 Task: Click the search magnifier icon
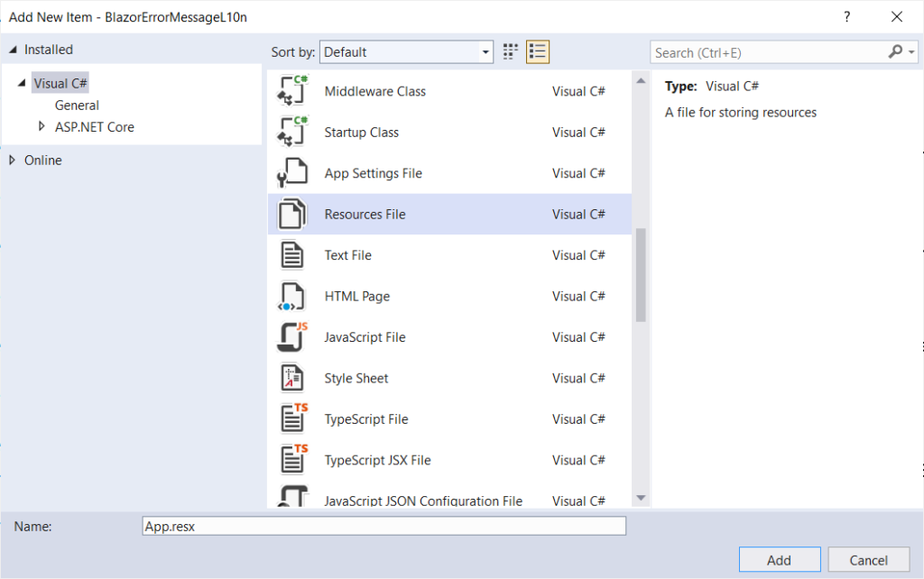[x=895, y=51]
